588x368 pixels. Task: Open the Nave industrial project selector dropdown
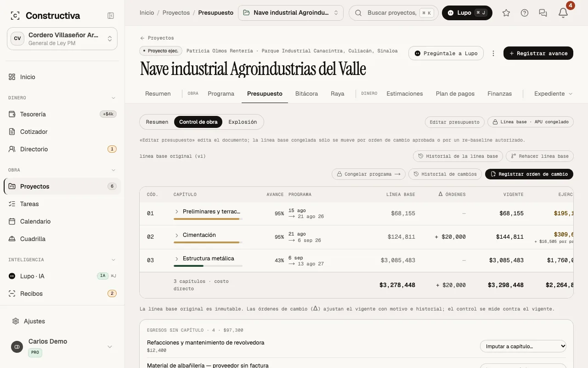pos(291,13)
